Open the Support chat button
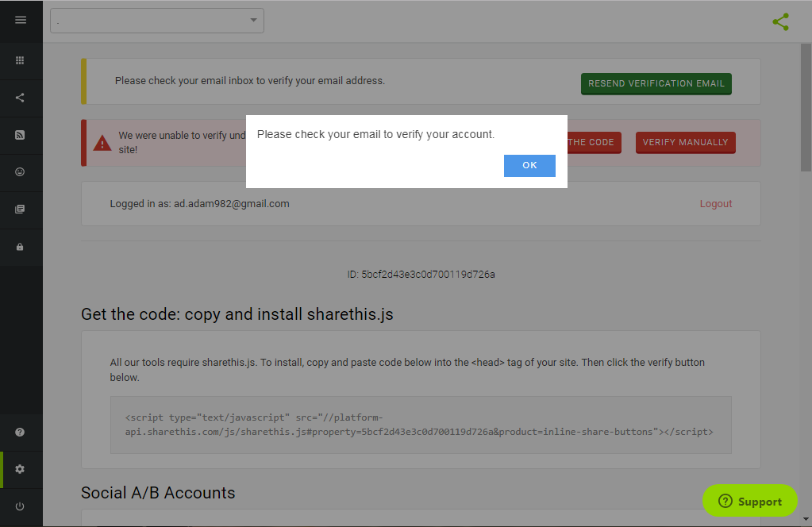 click(x=749, y=501)
